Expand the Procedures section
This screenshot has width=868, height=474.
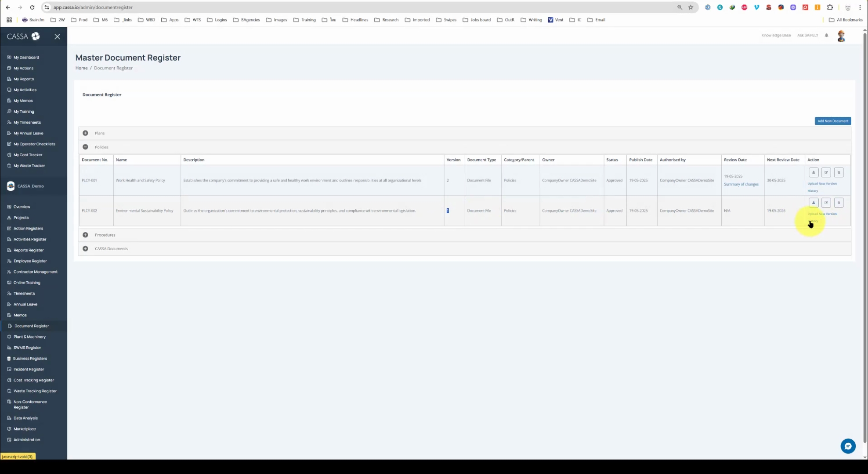point(85,235)
